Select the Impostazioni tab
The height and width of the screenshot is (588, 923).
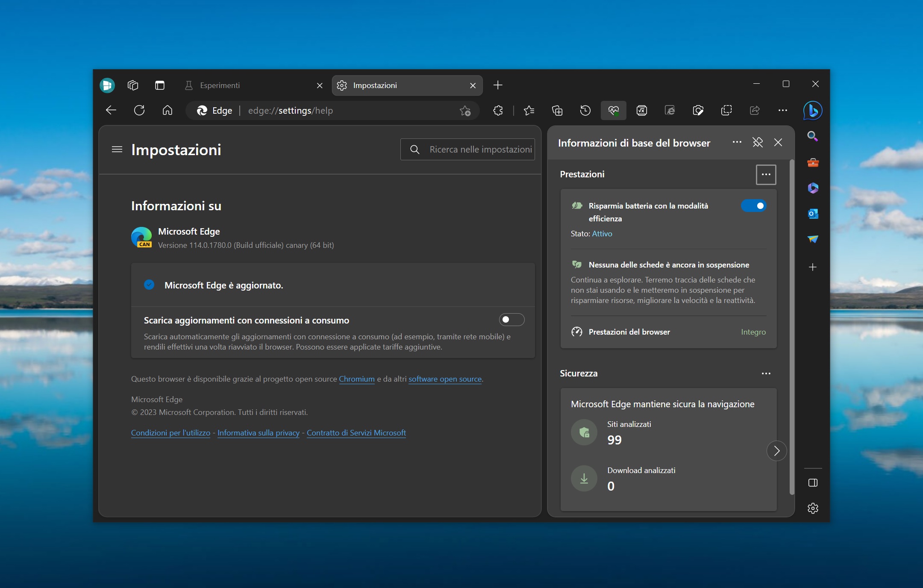point(407,85)
